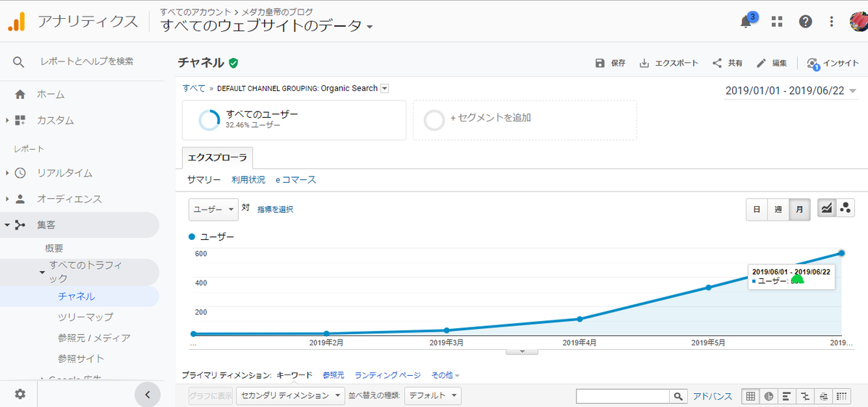Select the data table view icon
Image resolution: width=868 pixels, height=407 pixels.
tap(751, 396)
